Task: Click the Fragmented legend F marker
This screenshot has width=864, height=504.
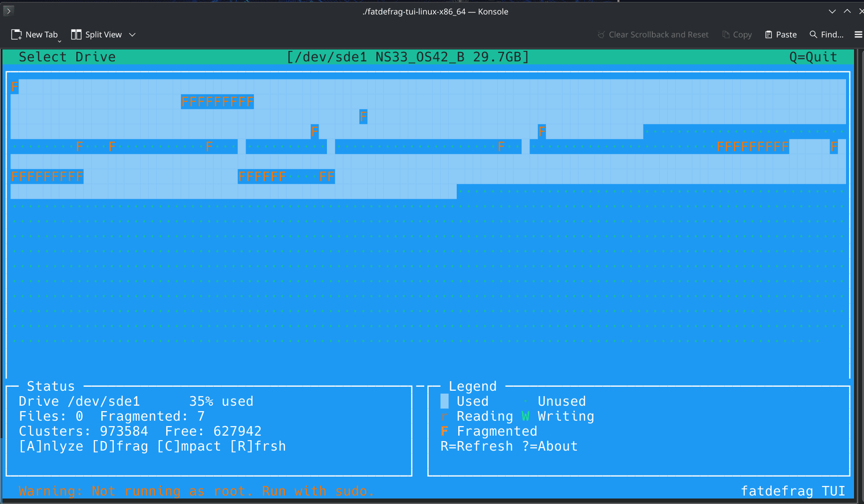Action: coord(444,431)
